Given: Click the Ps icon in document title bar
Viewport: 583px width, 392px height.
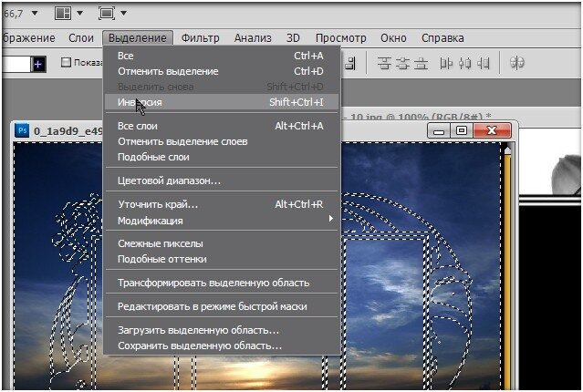Looking at the screenshot, I should pos(22,130).
